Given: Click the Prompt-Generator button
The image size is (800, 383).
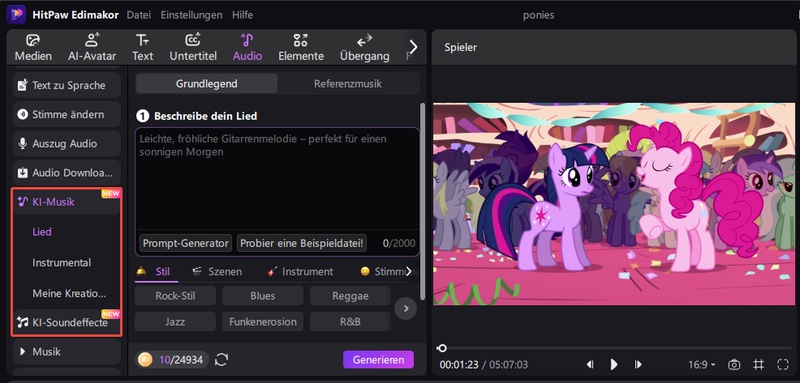Looking at the screenshot, I should point(186,243).
